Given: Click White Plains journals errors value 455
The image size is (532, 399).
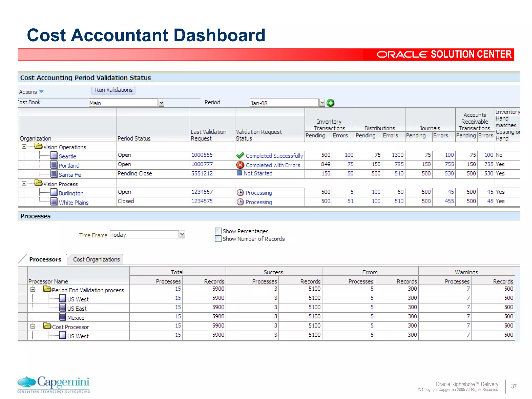Looking at the screenshot, I should pyautogui.click(x=449, y=201).
